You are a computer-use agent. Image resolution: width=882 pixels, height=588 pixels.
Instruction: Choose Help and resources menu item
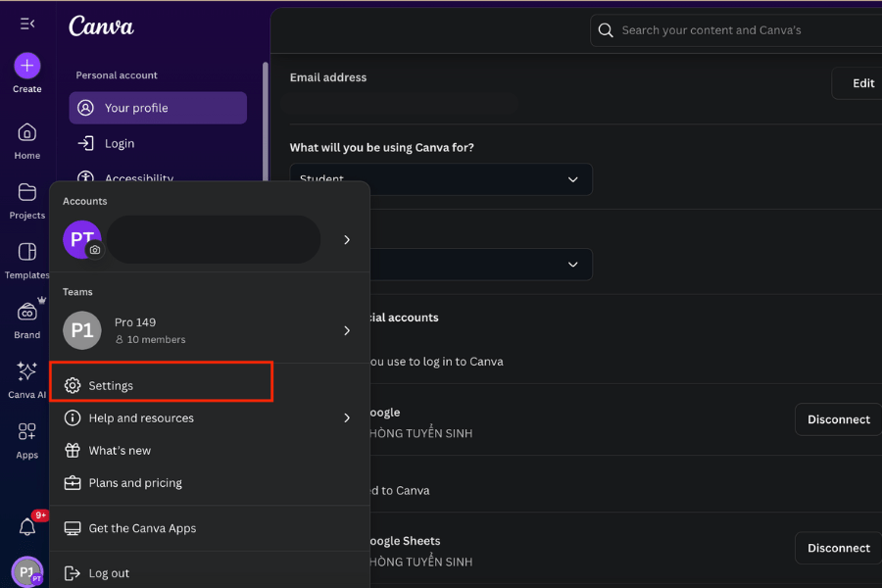tap(210, 418)
